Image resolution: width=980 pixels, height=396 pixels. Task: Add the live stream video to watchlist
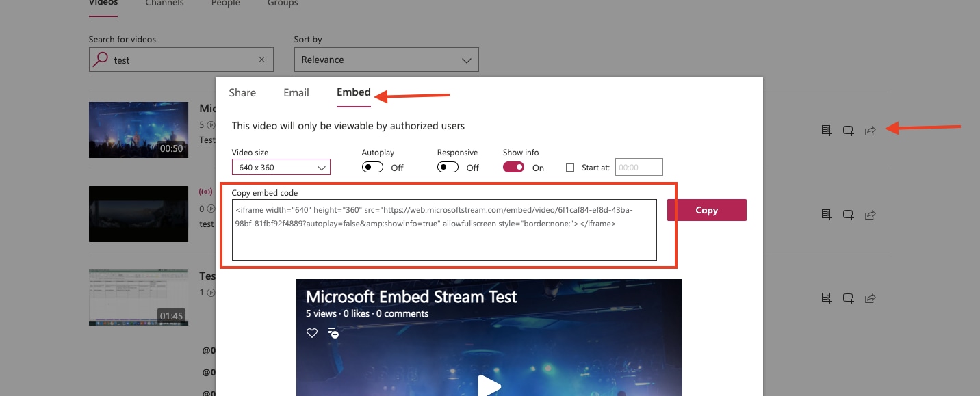coord(827,215)
